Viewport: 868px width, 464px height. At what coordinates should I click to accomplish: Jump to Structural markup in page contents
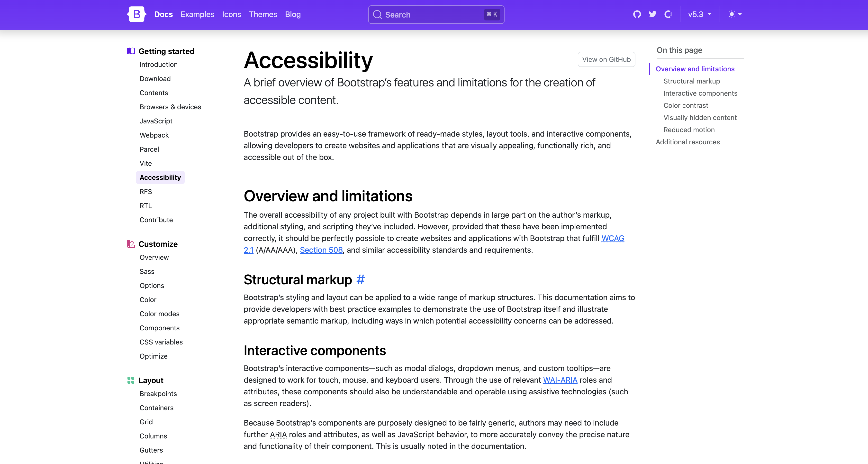coord(691,81)
